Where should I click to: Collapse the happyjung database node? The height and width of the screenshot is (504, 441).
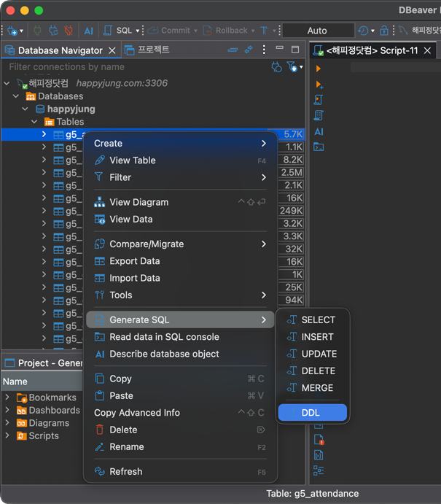coord(26,109)
